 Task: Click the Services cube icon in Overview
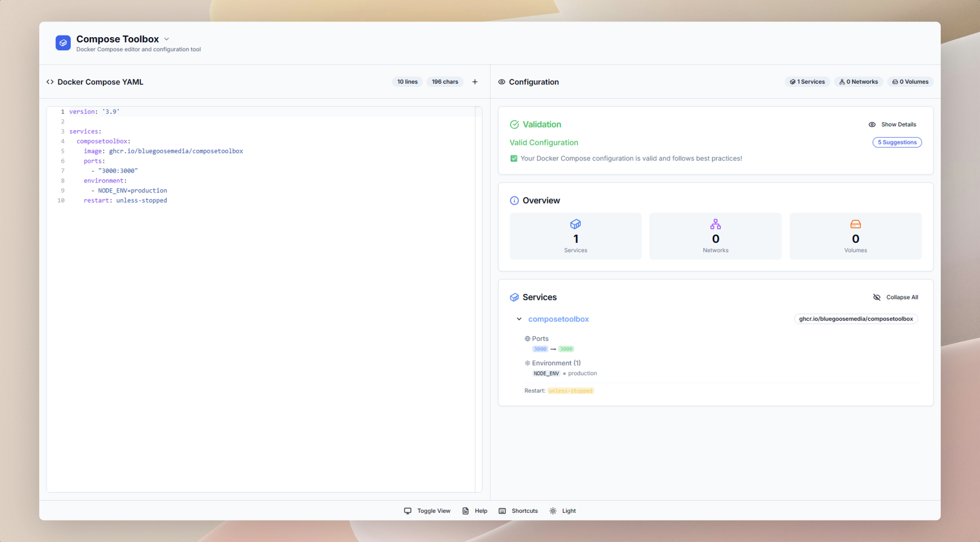coord(575,224)
